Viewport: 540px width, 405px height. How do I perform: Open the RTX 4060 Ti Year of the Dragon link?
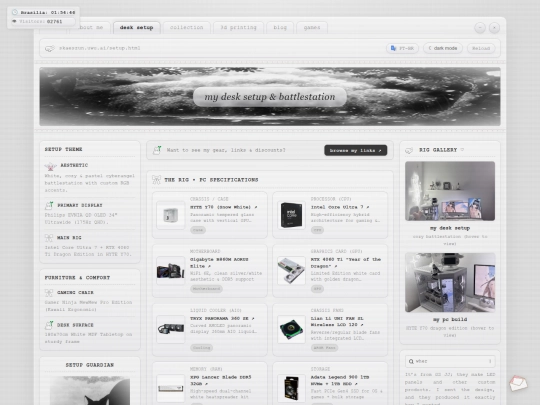point(345,262)
